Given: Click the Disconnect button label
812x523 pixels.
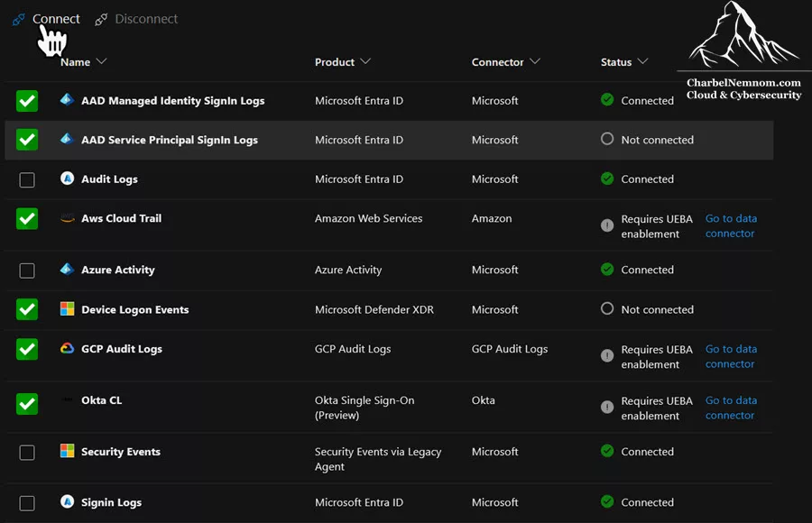Looking at the screenshot, I should click(146, 19).
